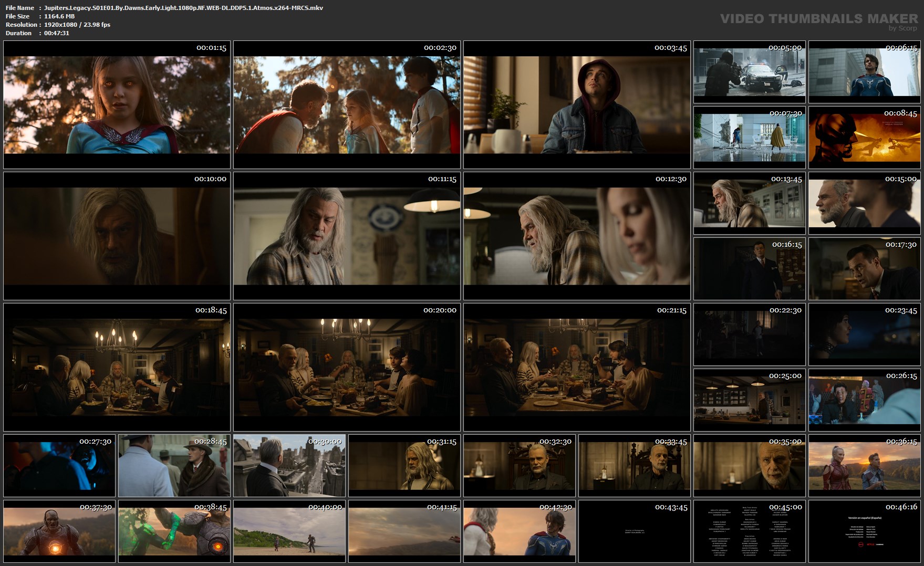Open the green-glow 00:38:45 frame
The height and width of the screenshot is (566, 924).
[x=174, y=531]
